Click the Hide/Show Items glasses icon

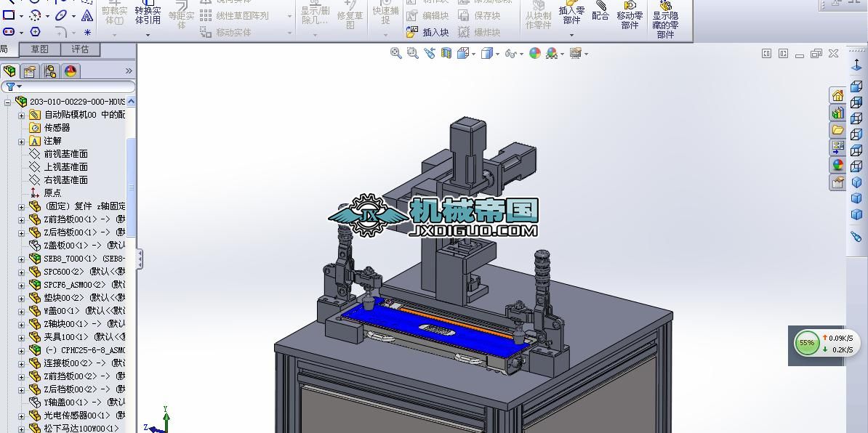coord(510,54)
